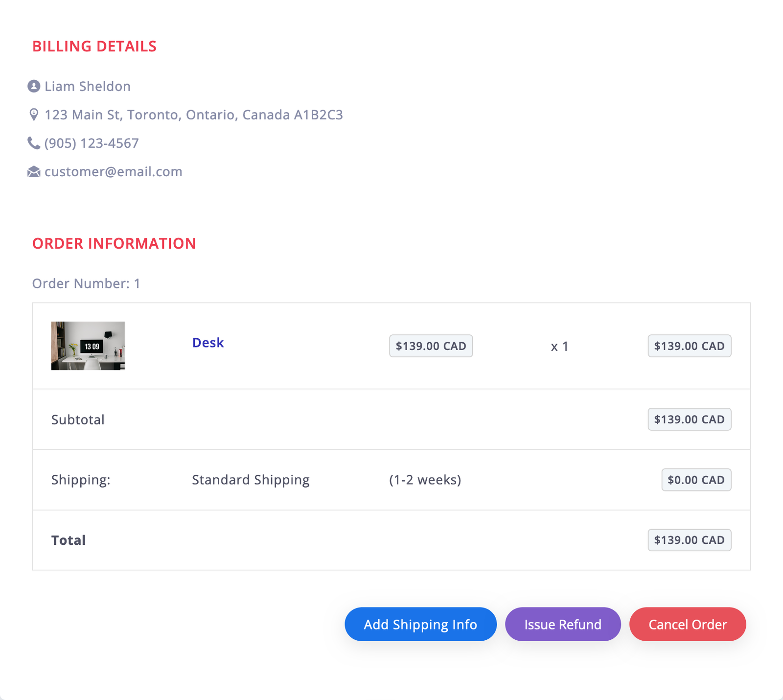Viewport: 783px width, 700px height.
Task: Click the envelope icon beside customer email
Action: (34, 172)
